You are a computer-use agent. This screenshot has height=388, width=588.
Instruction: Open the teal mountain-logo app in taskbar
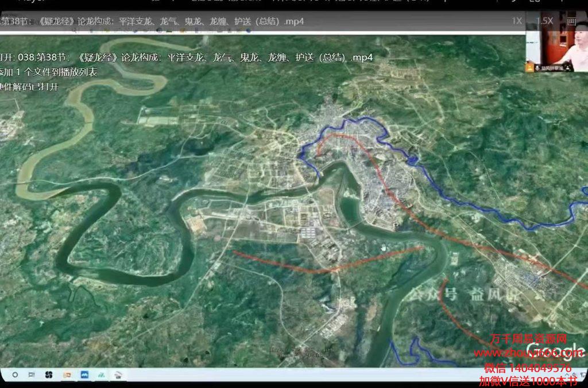101,375
